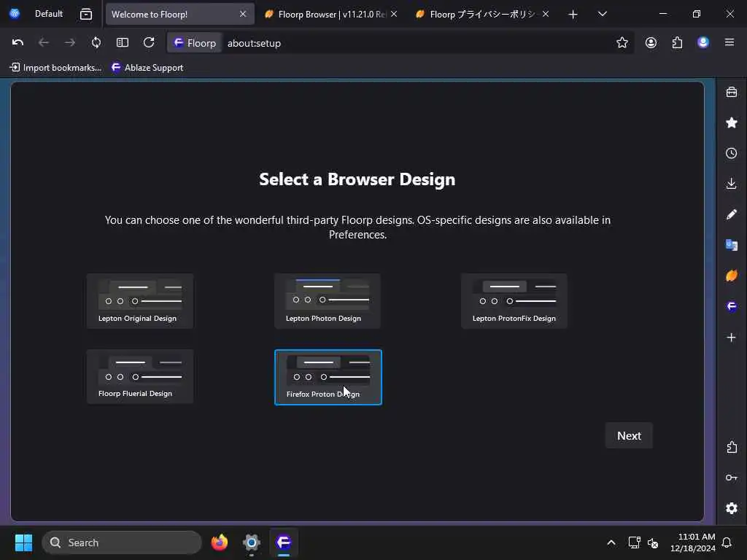Image resolution: width=747 pixels, height=560 pixels.
Task: Close the Welcome to Floorp tab
Action: (x=243, y=15)
